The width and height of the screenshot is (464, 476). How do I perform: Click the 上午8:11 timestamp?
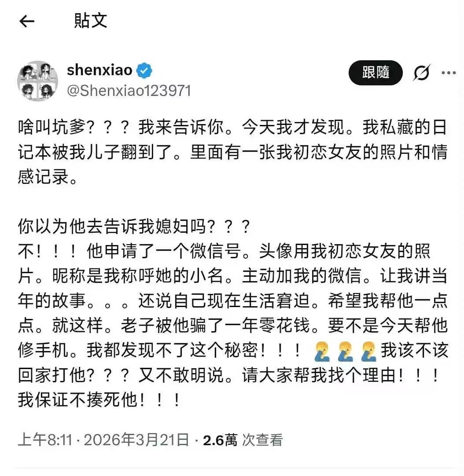tap(45, 440)
